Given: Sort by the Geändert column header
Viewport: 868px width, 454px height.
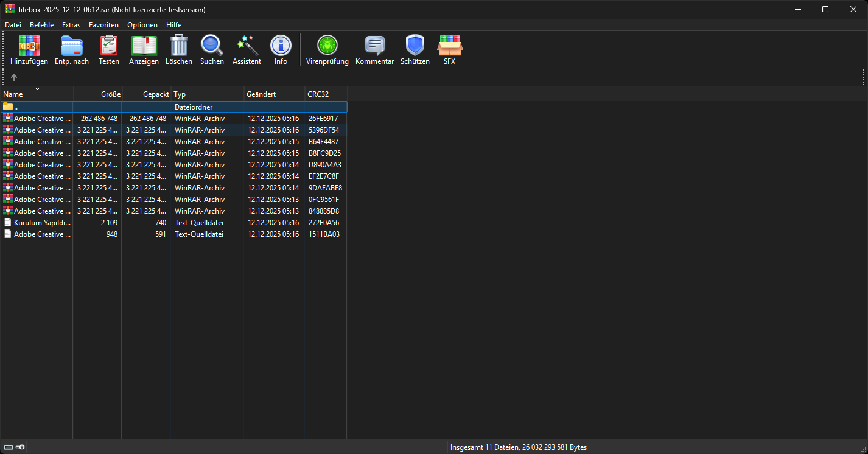Looking at the screenshot, I should coord(274,94).
